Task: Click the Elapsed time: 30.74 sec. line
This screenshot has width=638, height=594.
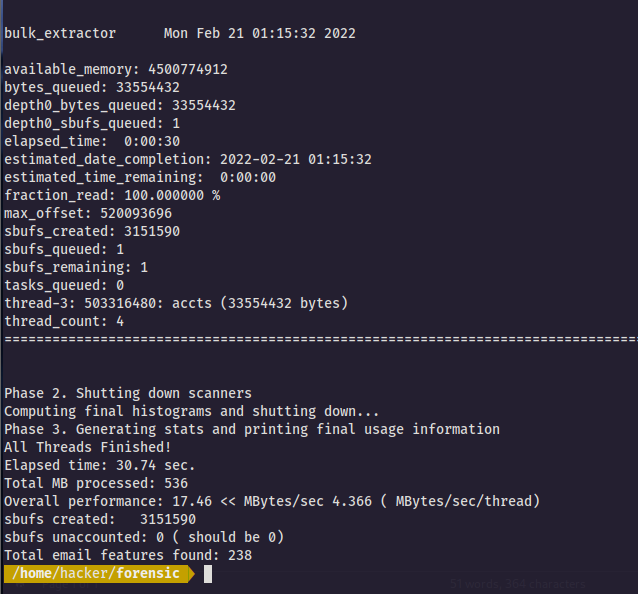Action: click(x=100, y=465)
